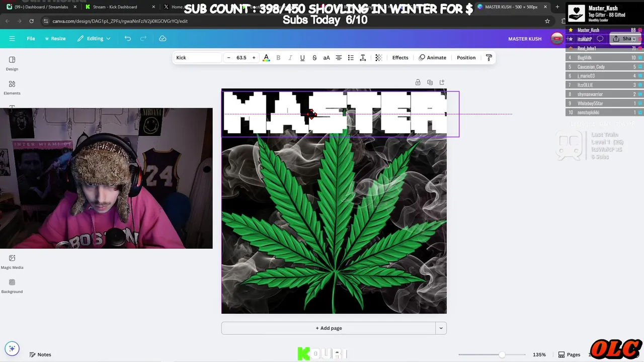Close the MASTER KUSH browser tab

coord(545,7)
